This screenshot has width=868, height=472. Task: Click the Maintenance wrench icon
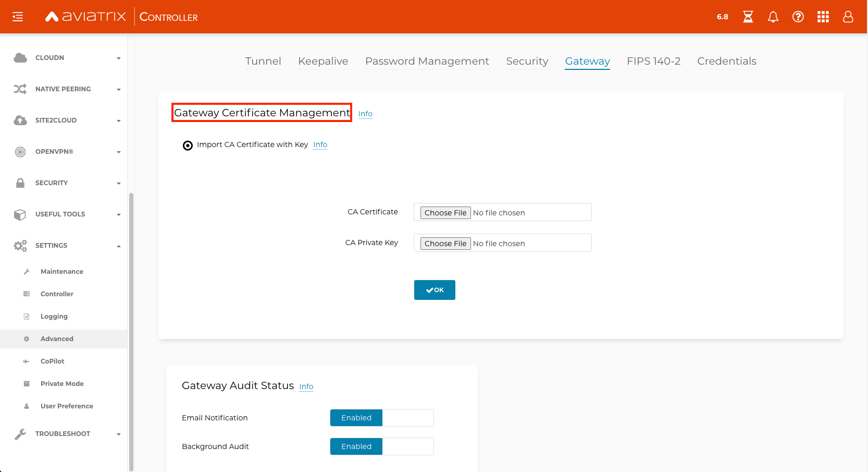click(x=27, y=272)
